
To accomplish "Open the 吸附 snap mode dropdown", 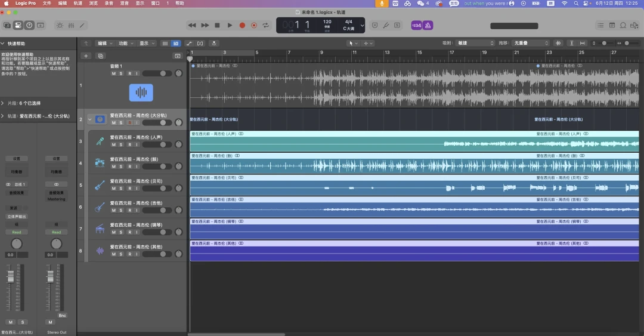I will [475, 43].
